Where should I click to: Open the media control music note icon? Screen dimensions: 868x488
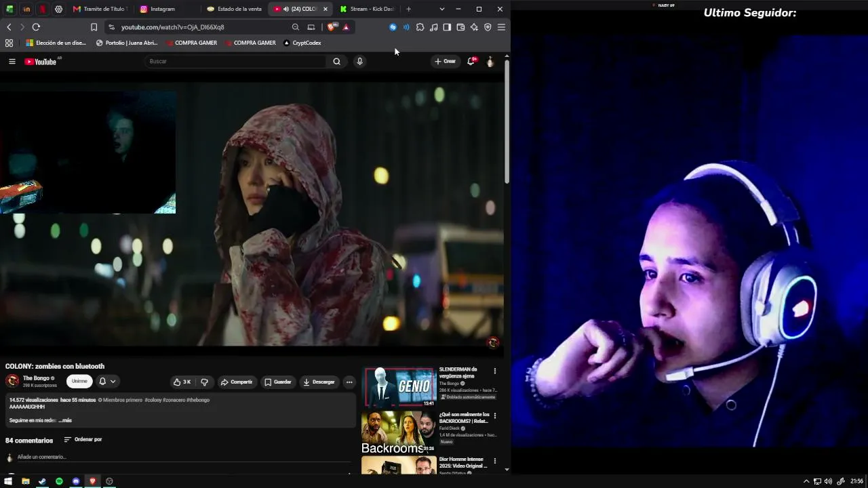pyautogui.click(x=433, y=27)
